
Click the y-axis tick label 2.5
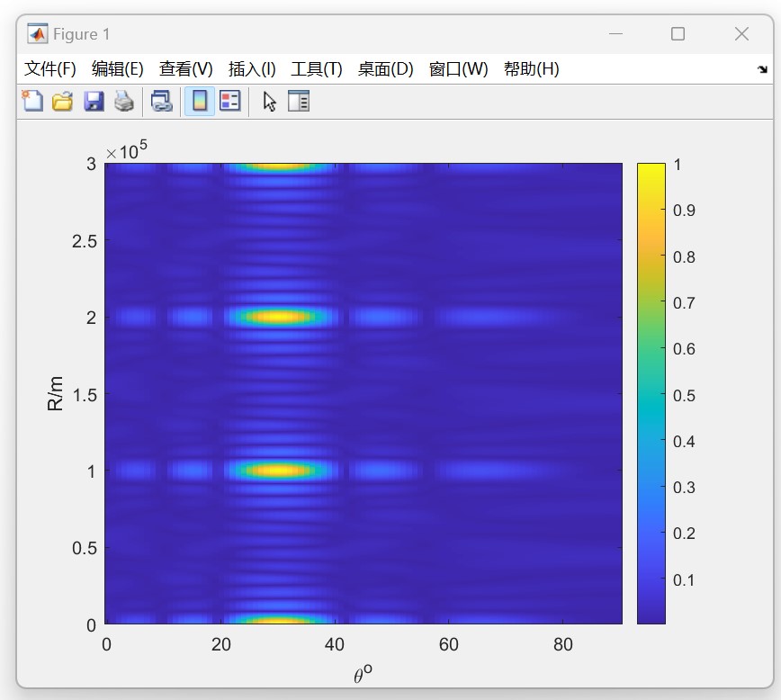pos(85,241)
